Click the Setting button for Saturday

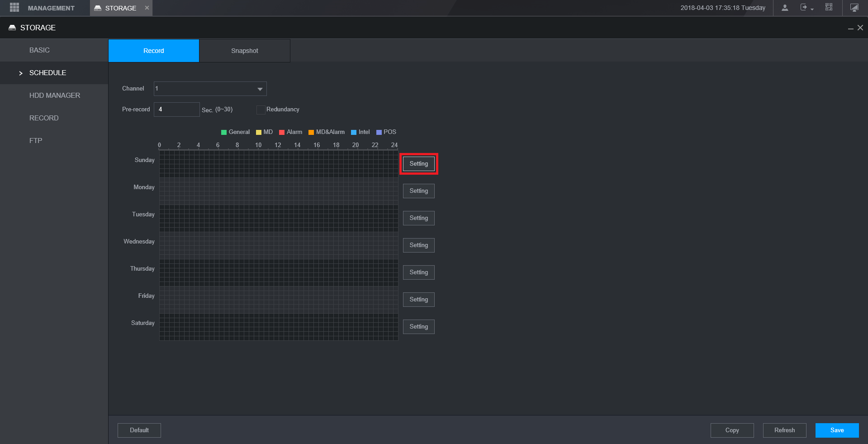click(x=419, y=327)
